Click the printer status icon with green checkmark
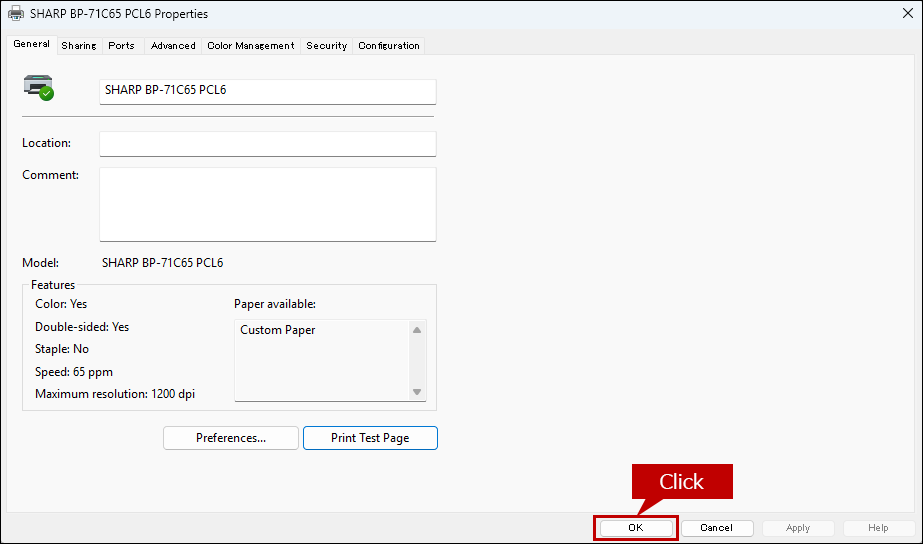Viewport: 923px width, 544px height. 39,88
